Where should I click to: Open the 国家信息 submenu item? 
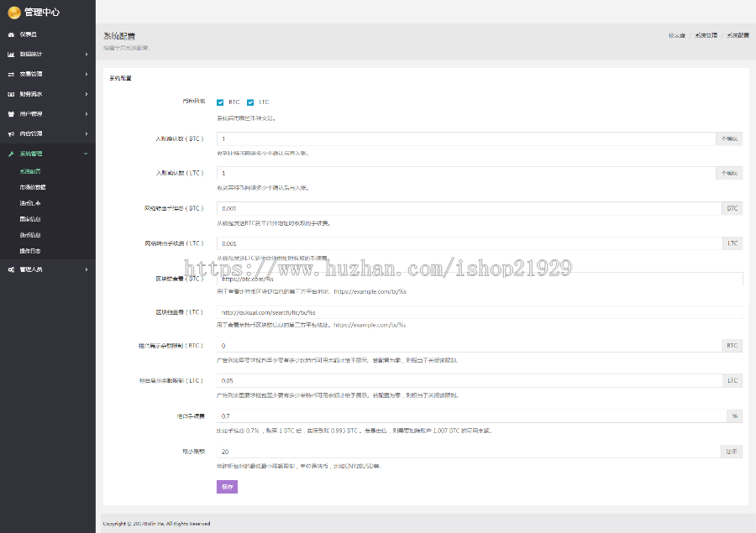[30, 219]
